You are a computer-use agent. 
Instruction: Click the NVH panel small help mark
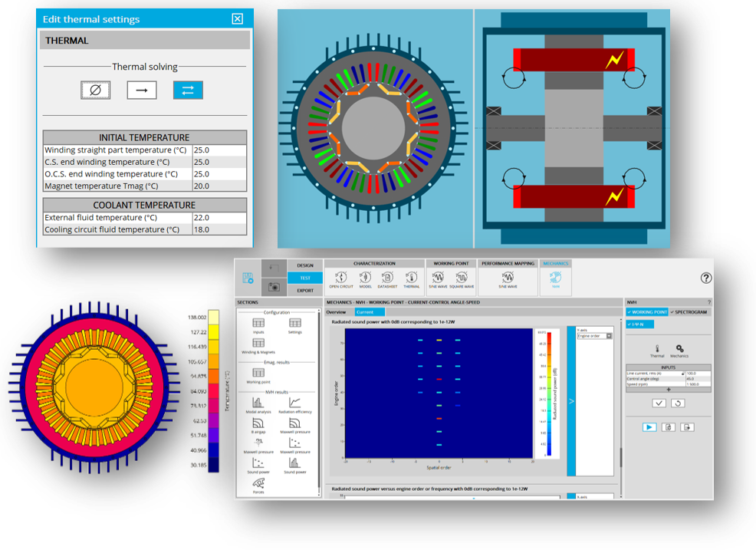(x=708, y=302)
